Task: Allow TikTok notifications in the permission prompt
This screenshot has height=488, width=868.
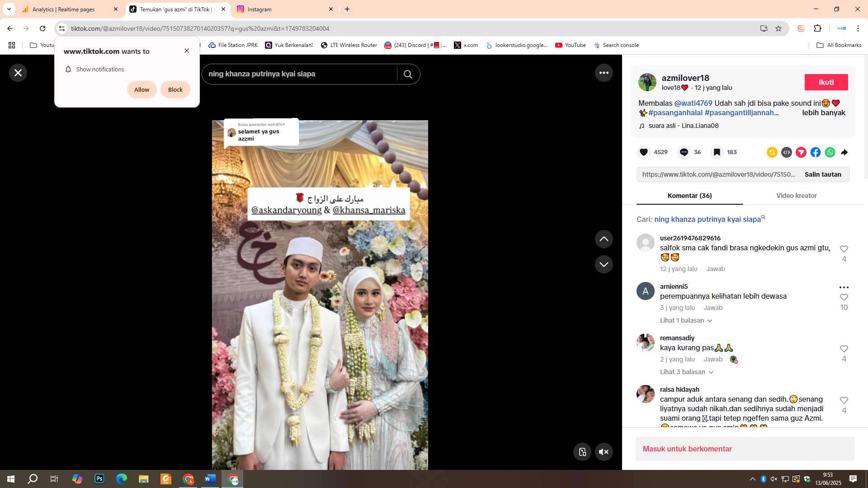Action: point(142,89)
